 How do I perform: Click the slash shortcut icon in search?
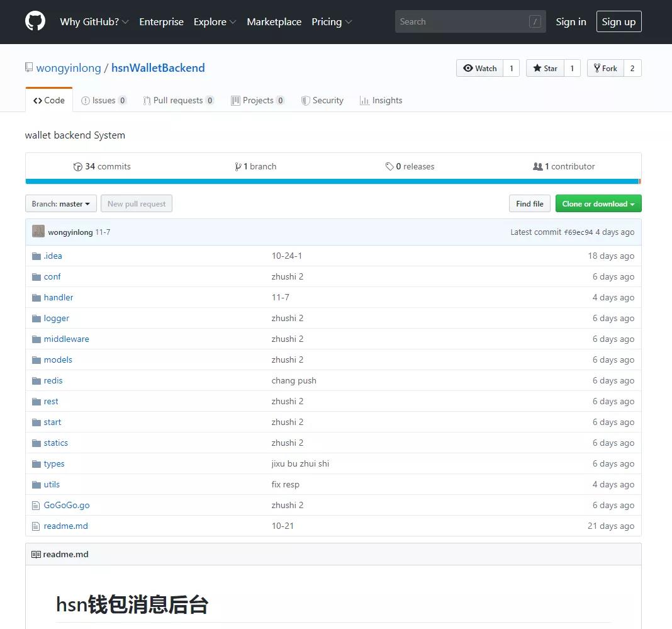pos(535,21)
